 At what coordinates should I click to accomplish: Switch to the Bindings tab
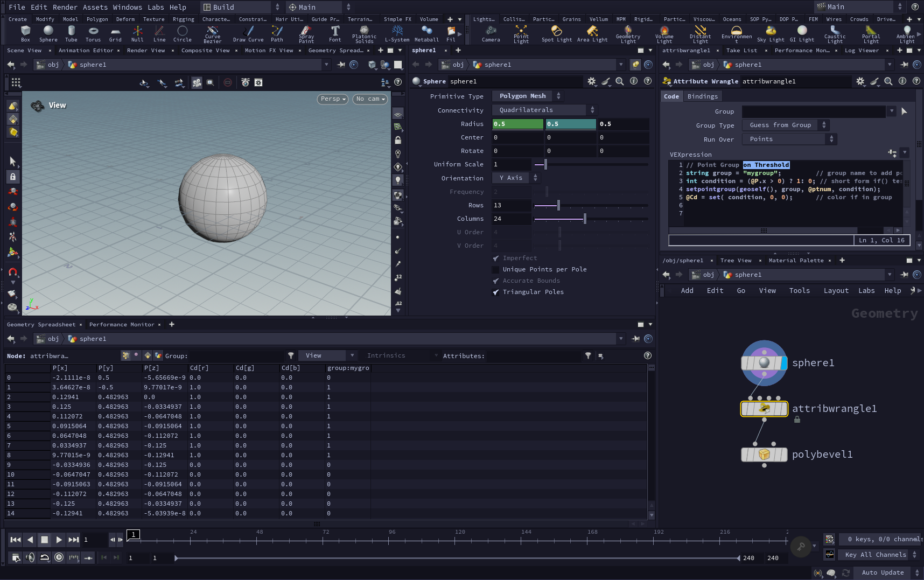click(x=702, y=96)
